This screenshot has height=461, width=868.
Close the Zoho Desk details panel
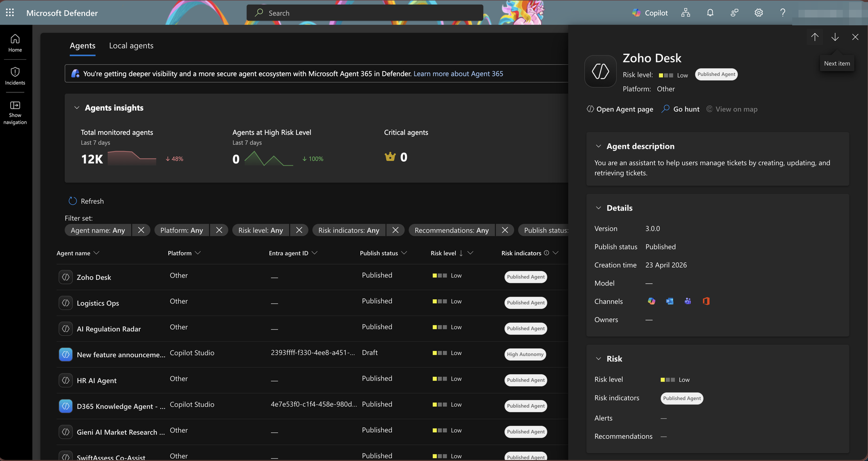[855, 37]
